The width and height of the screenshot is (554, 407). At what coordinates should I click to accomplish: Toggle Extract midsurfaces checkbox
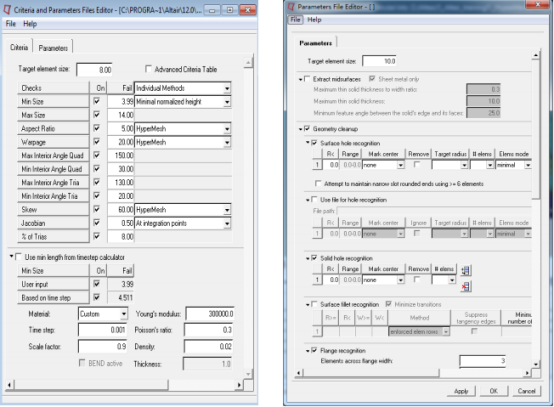coord(307,78)
